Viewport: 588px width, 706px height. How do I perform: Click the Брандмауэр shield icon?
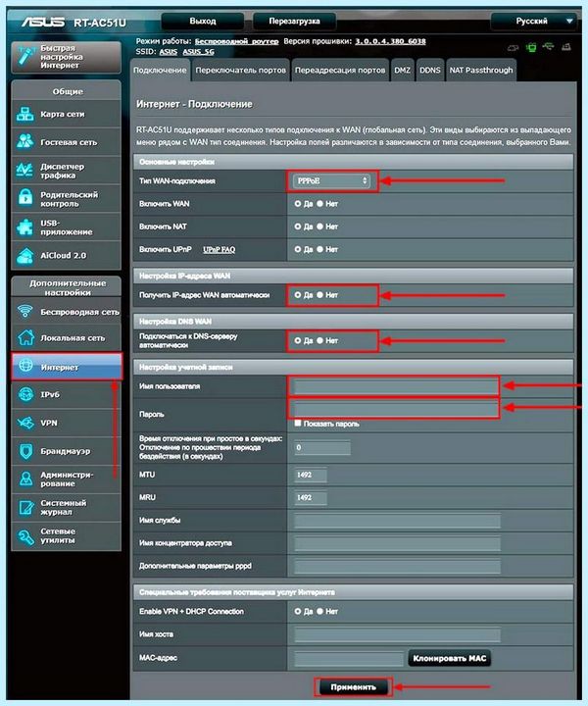[x=25, y=451]
